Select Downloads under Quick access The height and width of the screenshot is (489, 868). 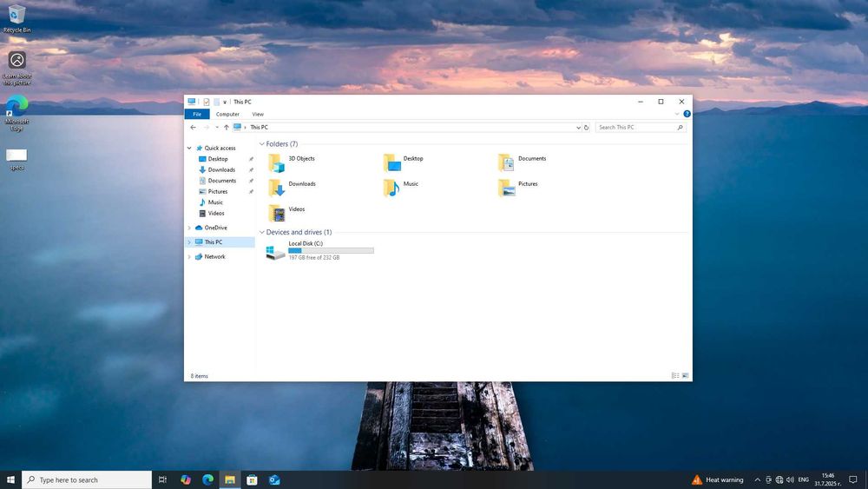(x=221, y=170)
